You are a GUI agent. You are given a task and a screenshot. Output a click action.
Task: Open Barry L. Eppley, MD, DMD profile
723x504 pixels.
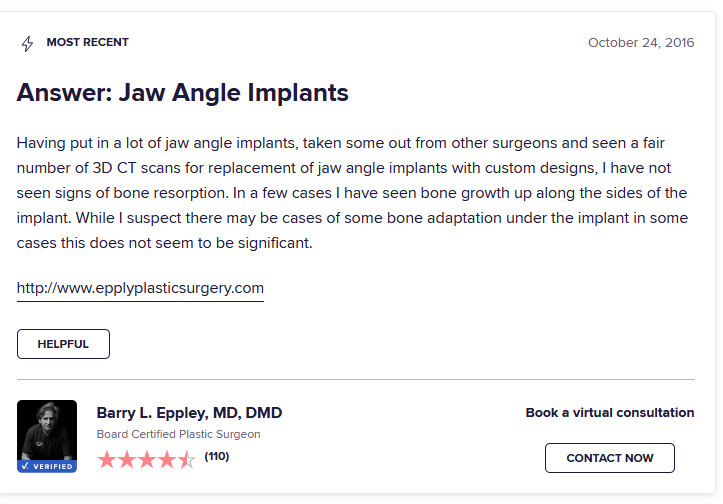coord(189,413)
